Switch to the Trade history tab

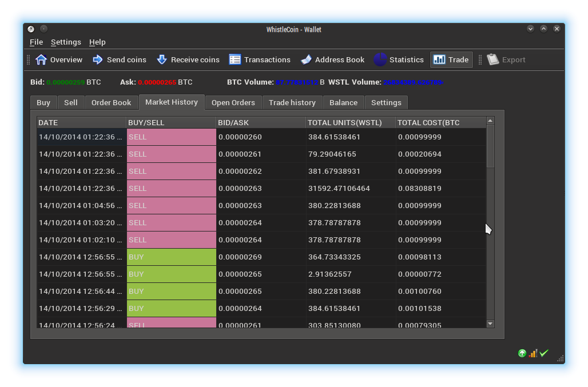pos(292,103)
